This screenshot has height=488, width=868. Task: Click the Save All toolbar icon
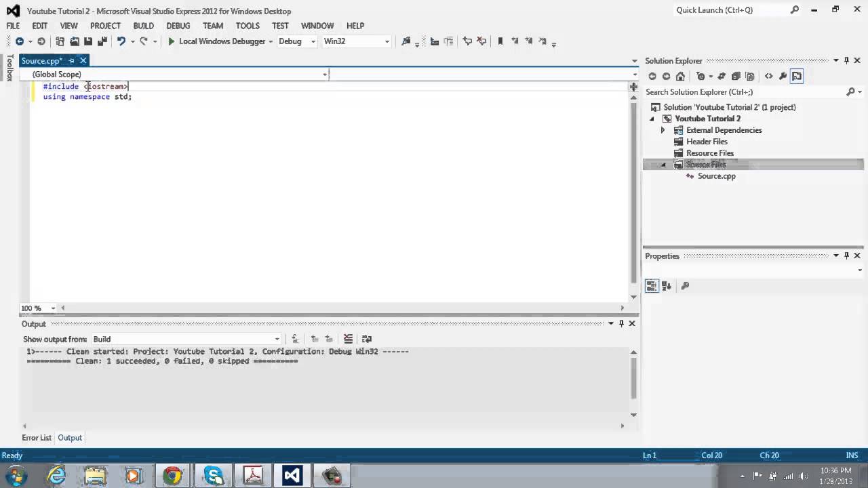pyautogui.click(x=102, y=41)
